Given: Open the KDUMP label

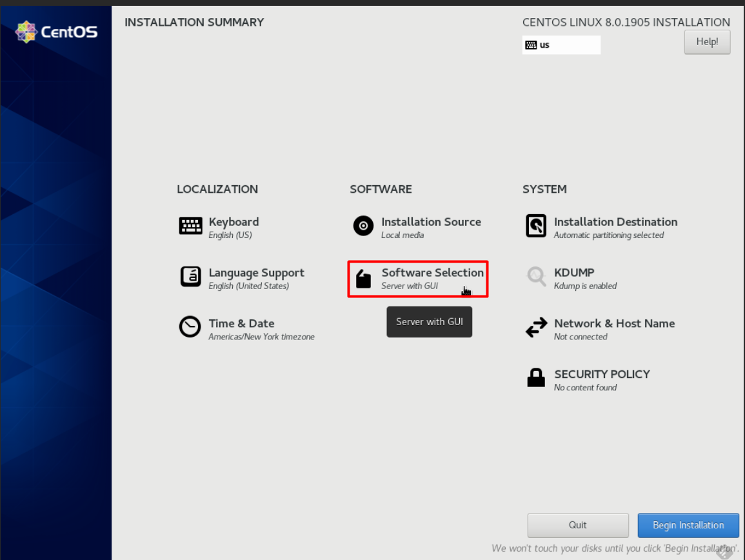Looking at the screenshot, I should (574, 272).
